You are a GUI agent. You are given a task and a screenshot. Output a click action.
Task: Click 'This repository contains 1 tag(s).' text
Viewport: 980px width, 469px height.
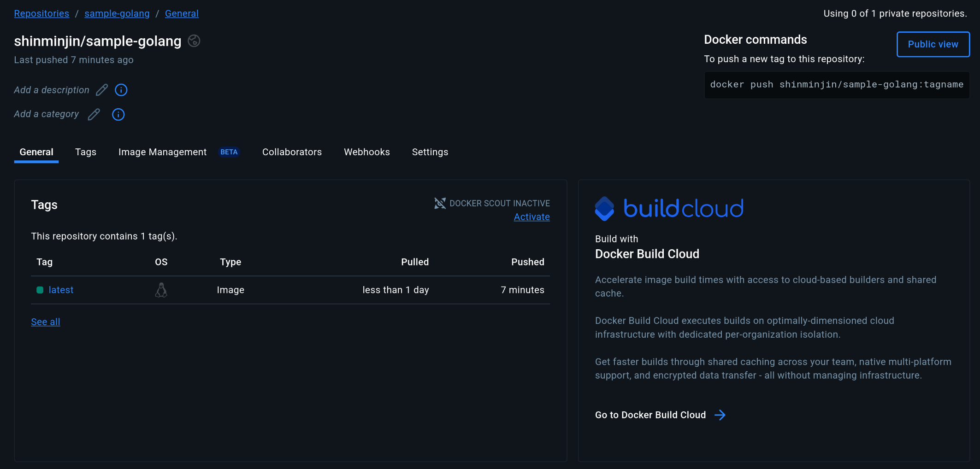coord(104,236)
